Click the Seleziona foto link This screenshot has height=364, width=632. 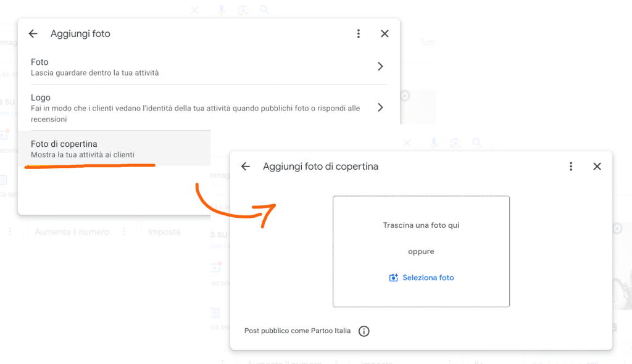pos(428,278)
